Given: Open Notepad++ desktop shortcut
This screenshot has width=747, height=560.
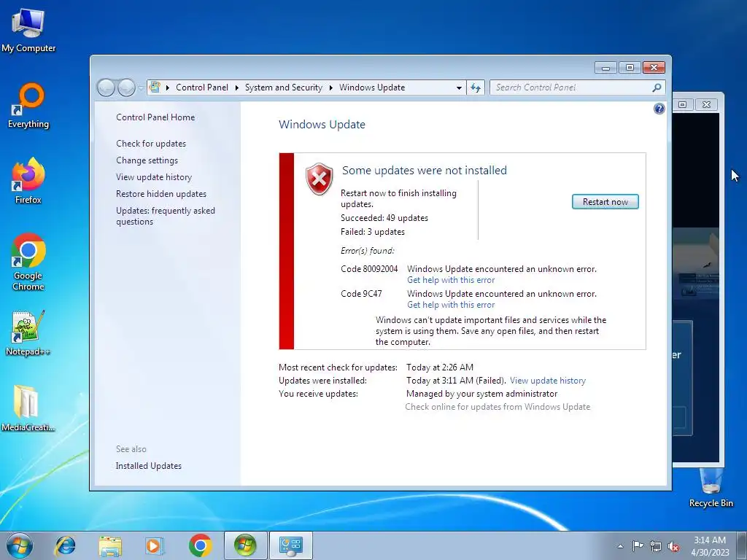Looking at the screenshot, I should (x=28, y=333).
